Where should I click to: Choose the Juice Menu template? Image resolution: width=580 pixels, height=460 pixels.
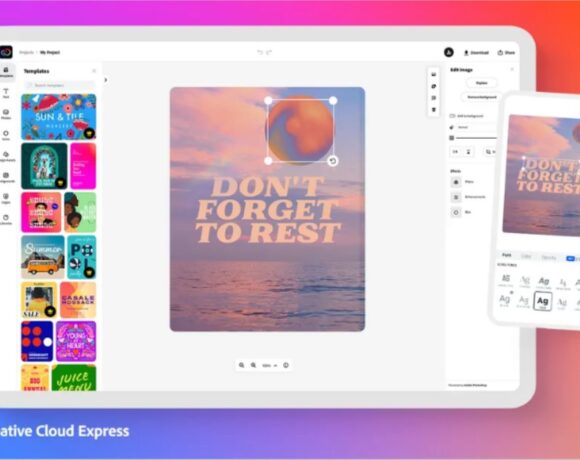point(74,378)
